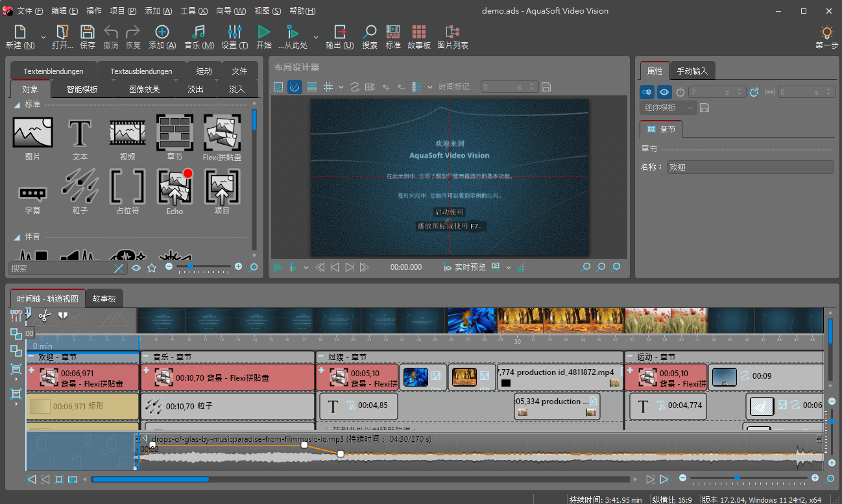Viewport: 842px width, 504px height.
Task: Open 设置 (Settings) sliders icon in toolbar
Action: 234,32
